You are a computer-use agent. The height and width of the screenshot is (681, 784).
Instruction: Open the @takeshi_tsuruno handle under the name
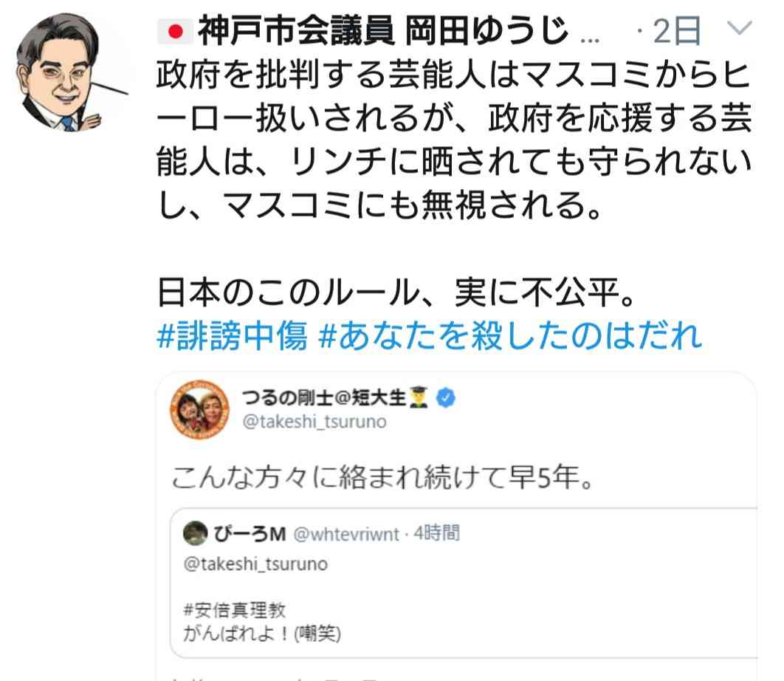314,422
